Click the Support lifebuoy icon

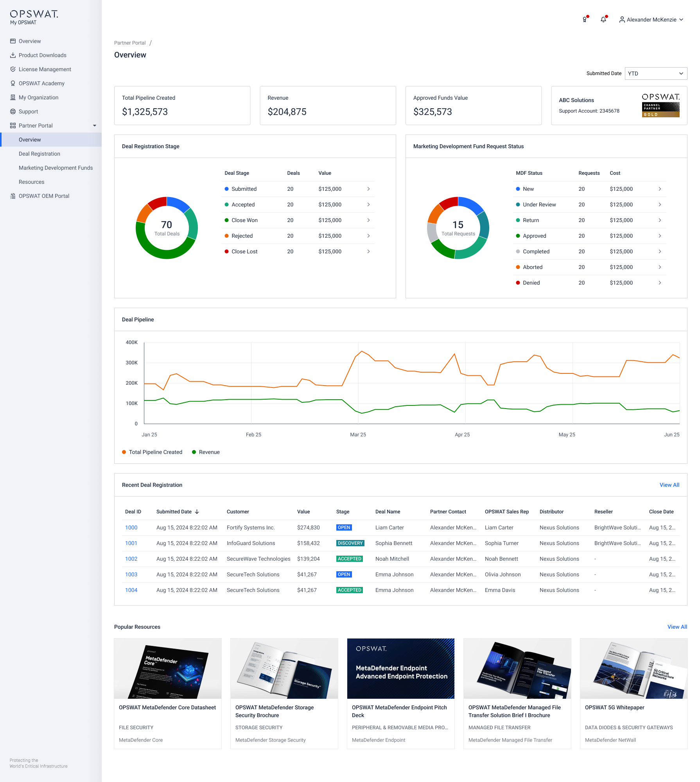pyautogui.click(x=13, y=111)
